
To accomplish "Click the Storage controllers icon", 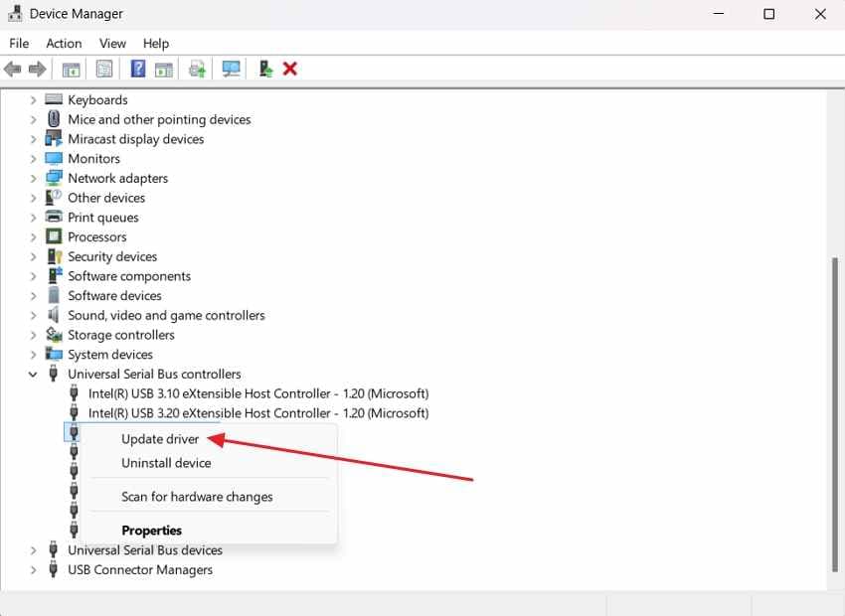I will 54,335.
